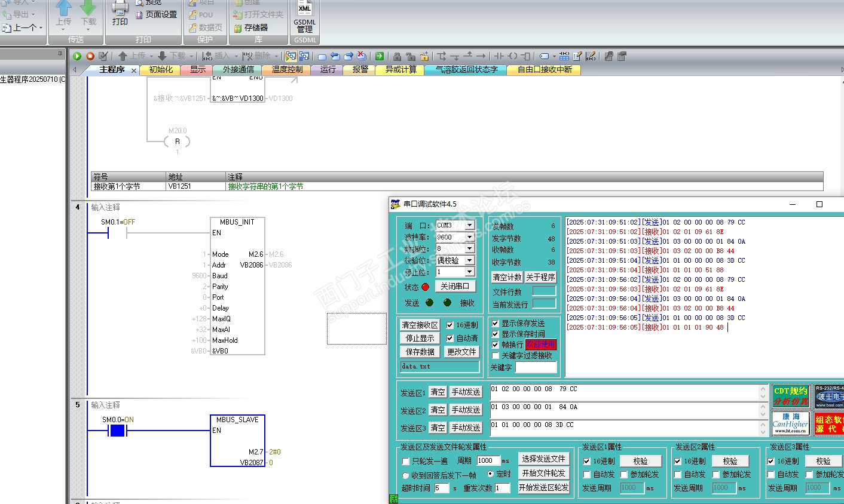Open the 波特率 baud rate dropdown

coord(470,237)
